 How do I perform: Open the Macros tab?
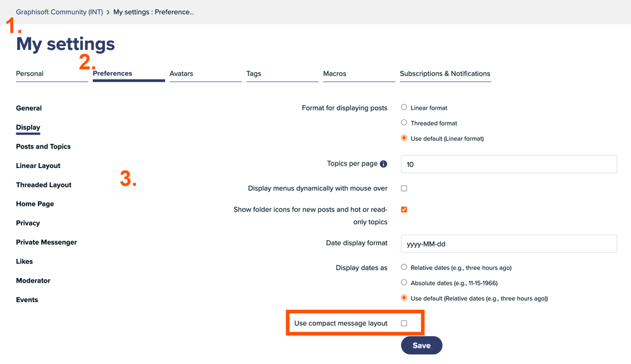[334, 73]
